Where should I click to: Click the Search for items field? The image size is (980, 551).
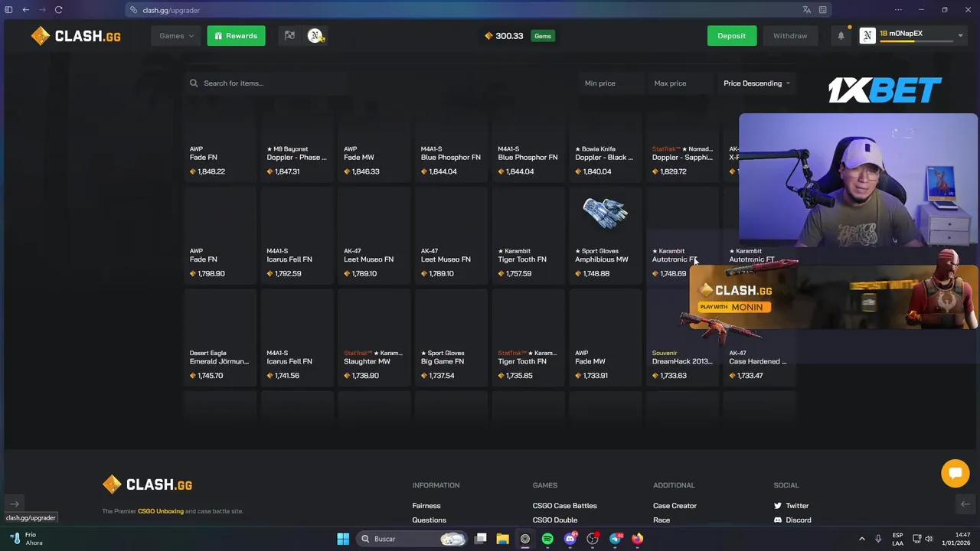coord(264,83)
